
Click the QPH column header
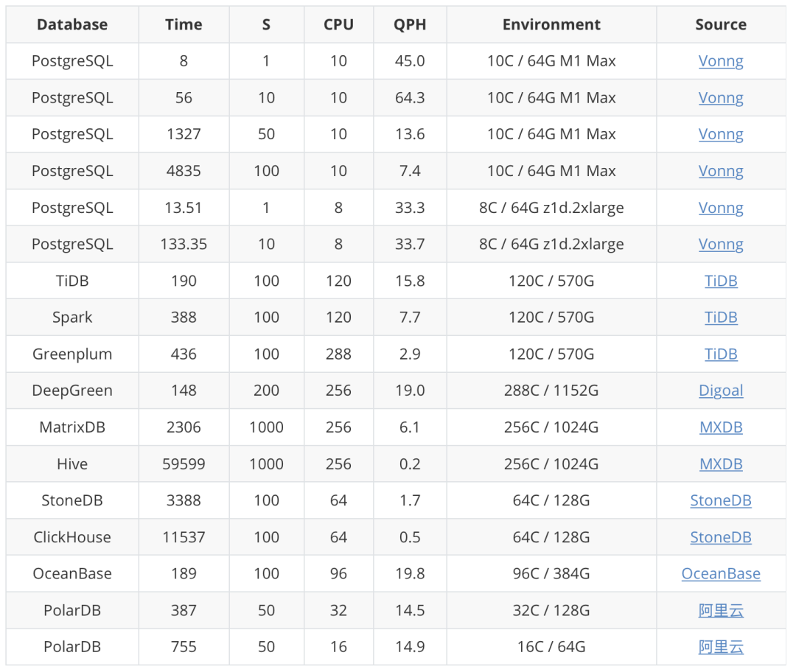410,24
